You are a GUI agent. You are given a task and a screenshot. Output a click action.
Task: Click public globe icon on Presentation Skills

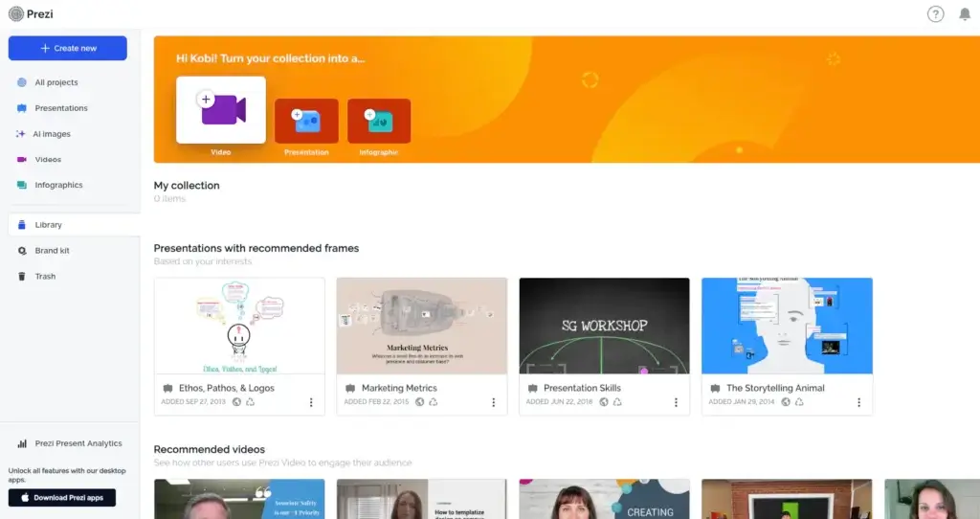point(604,402)
